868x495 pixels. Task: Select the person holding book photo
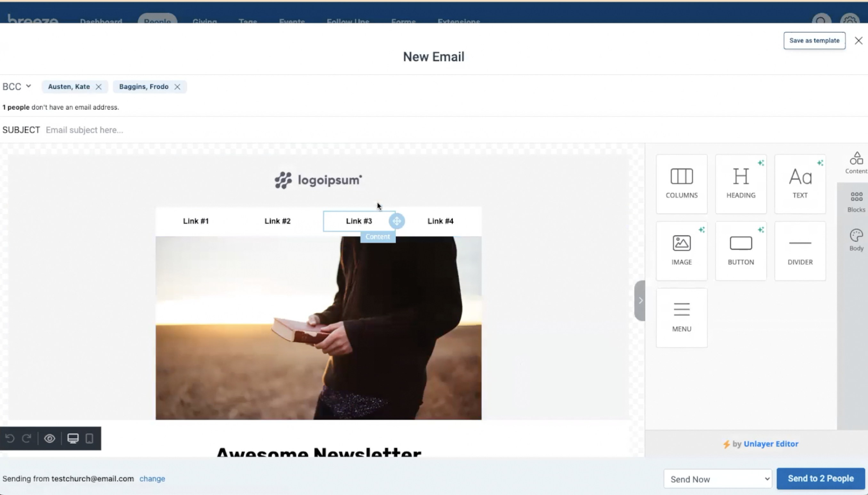coord(318,328)
